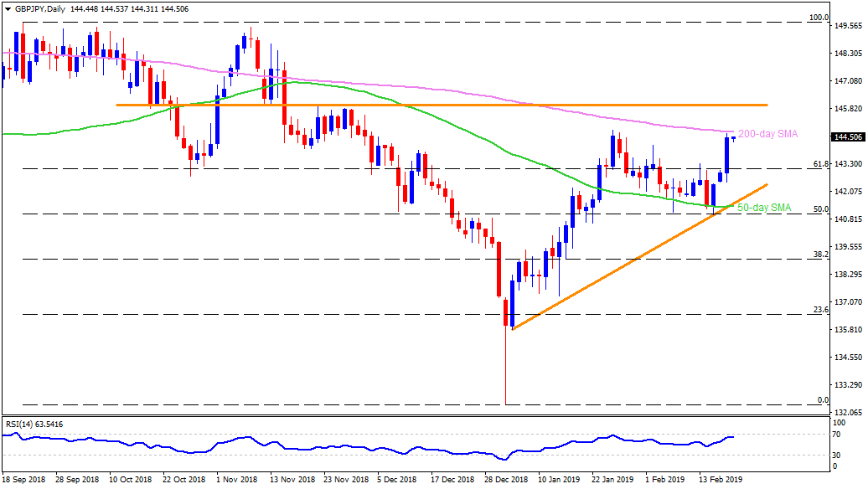Screen dimensions: 868x489
Task: Click the small triangle before GBPJPY,Daily
Action: pyautogui.click(x=7, y=6)
